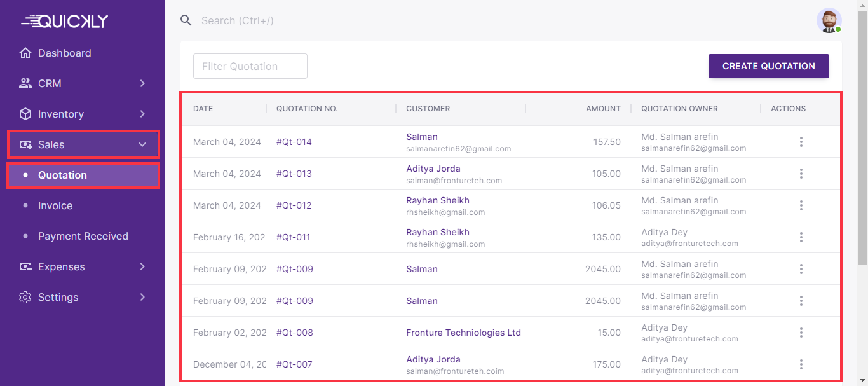
Task: Click customer link Fronture Technologies Ltd
Action: pyautogui.click(x=463, y=333)
